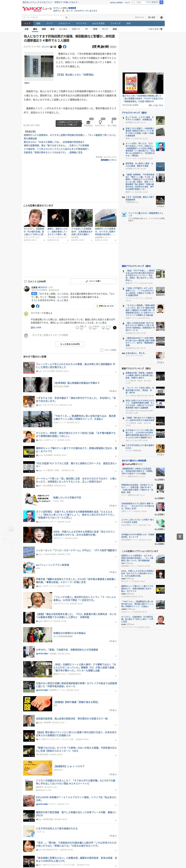Open the クレーンゲーム article in recommended list
This screenshot has height=868, width=186.
pos(76,366)
